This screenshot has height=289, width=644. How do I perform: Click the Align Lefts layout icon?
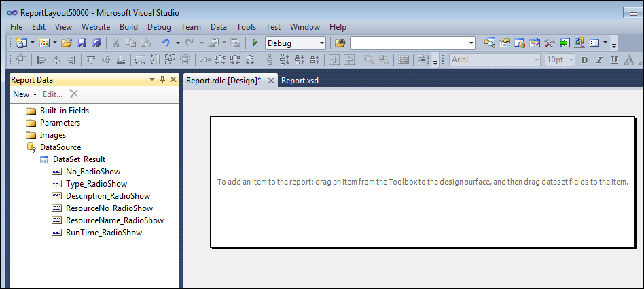tap(41, 60)
